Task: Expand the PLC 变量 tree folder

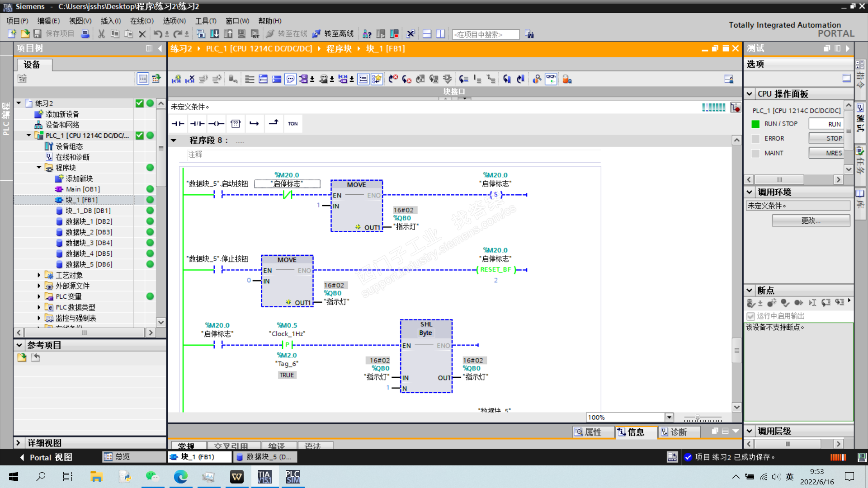Action: [x=39, y=296]
